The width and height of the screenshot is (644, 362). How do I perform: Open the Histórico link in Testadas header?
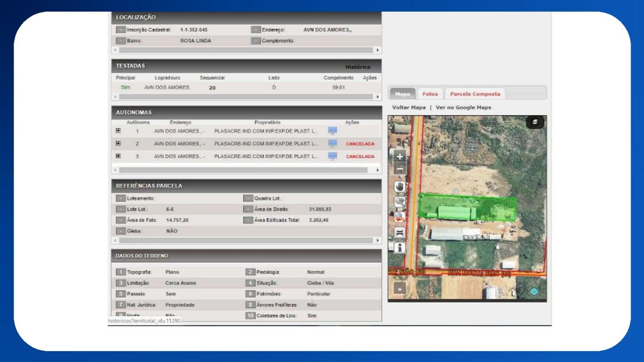pos(358,67)
